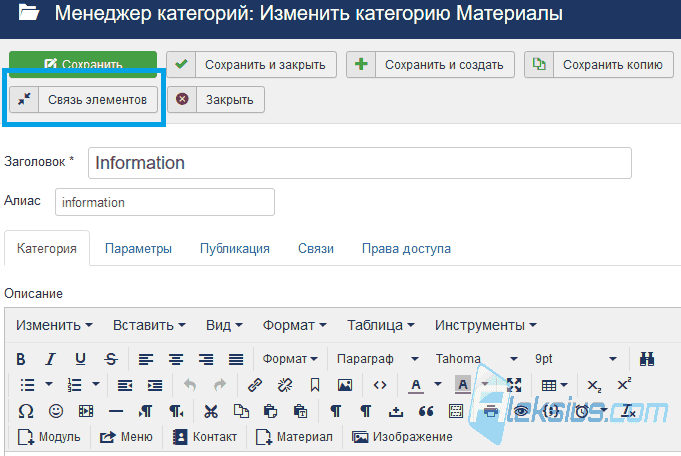Insert anchor using bookmark icon
Screen dimensions: 681x456
(x=315, y=385)
